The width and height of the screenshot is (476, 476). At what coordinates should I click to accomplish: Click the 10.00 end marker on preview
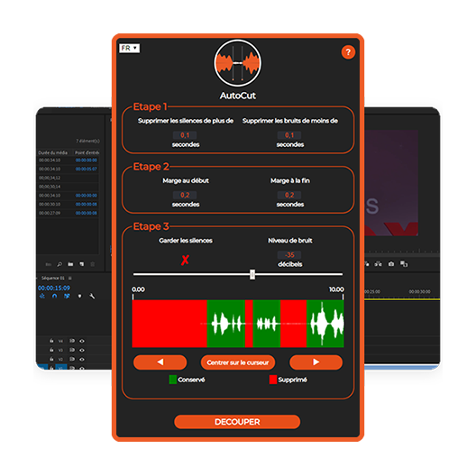(x=336, y=289)
